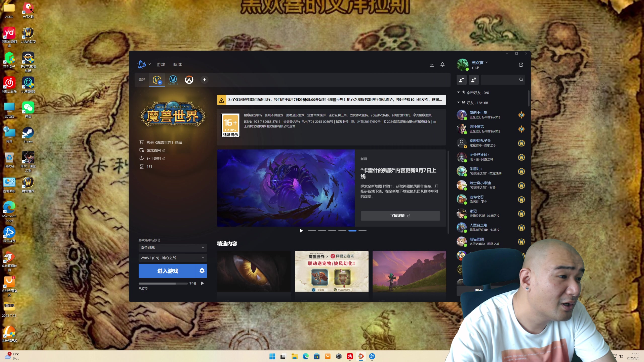Select the 微信 desktop icon
Image resolution: width=644 pixels, height=362 pixels.
point(28,110)
